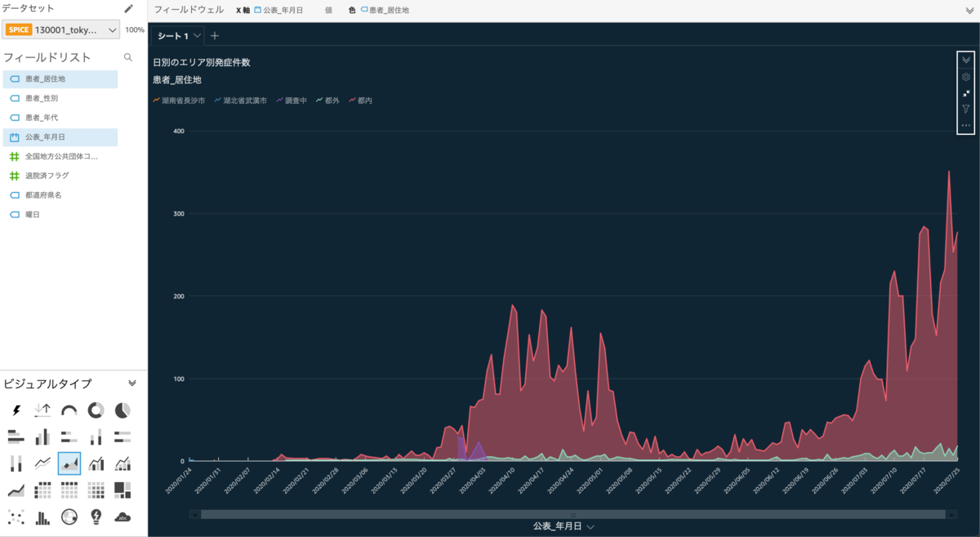Screen dimensions: 980x537
Task: Toggle the 調査中 legend entry
Action: tap(292, 101)
